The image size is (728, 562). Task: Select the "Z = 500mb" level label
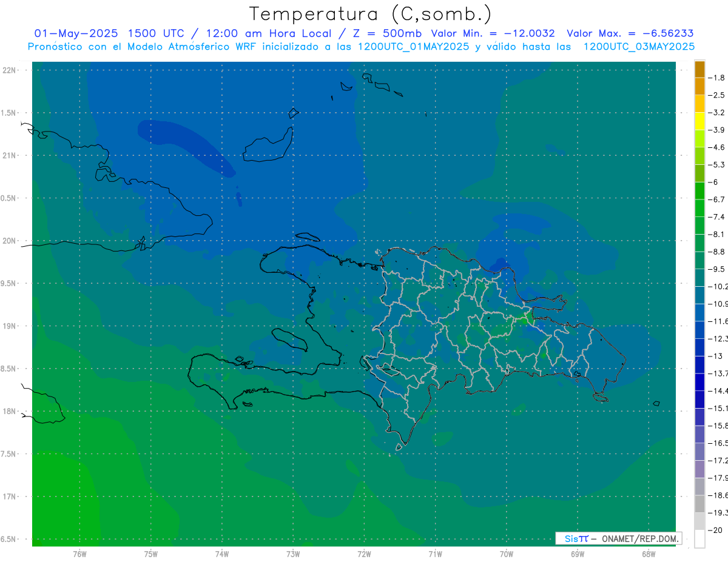pos(385,33)
